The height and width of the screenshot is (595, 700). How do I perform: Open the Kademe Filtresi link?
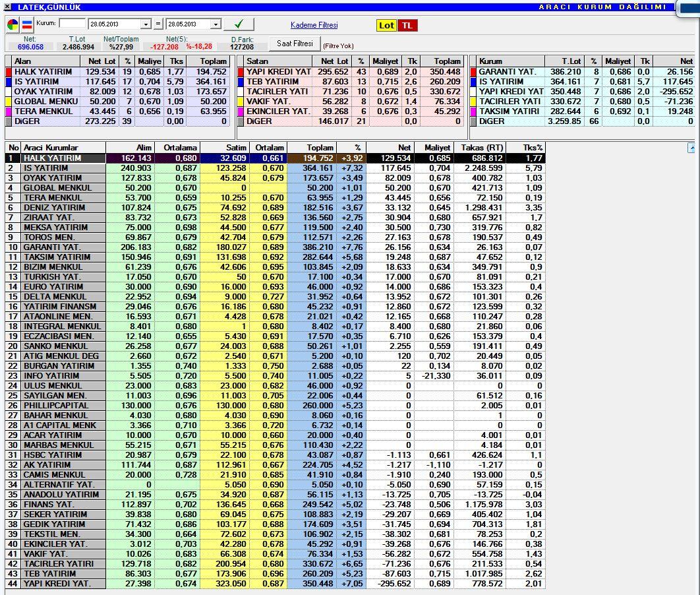click(314, 25)
